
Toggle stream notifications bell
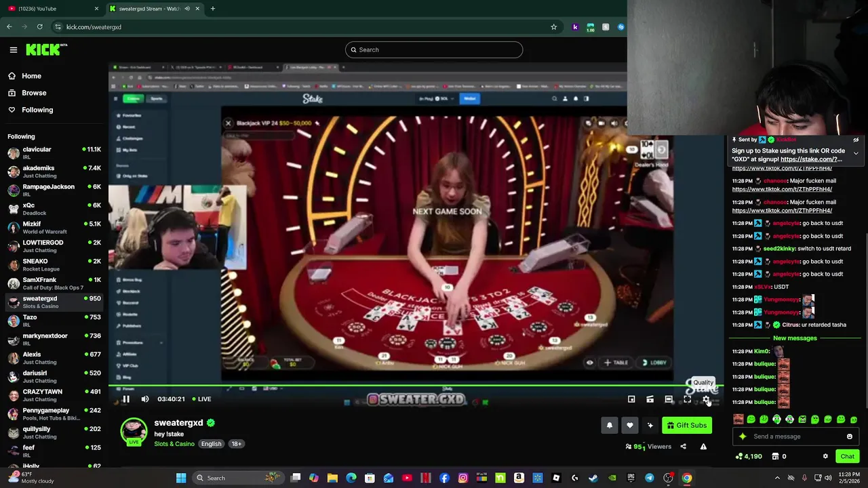pyautogui.click(x=610, y=425)
